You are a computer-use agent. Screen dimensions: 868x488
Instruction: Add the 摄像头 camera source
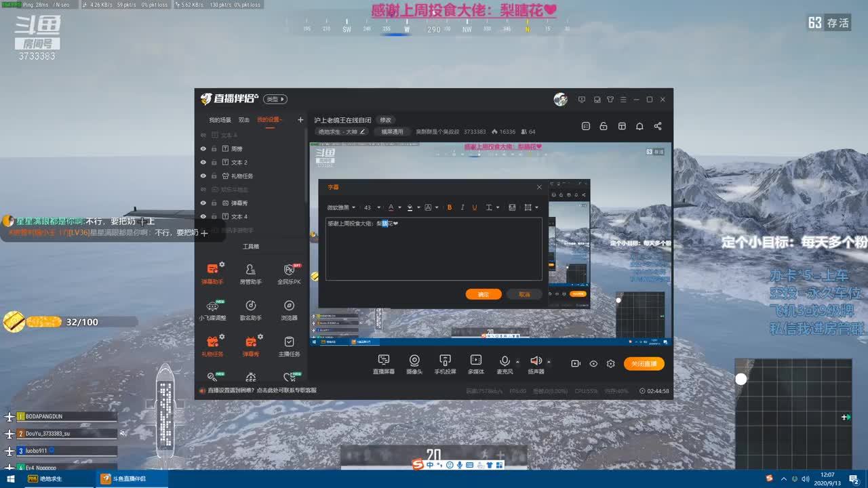[414, 364]
